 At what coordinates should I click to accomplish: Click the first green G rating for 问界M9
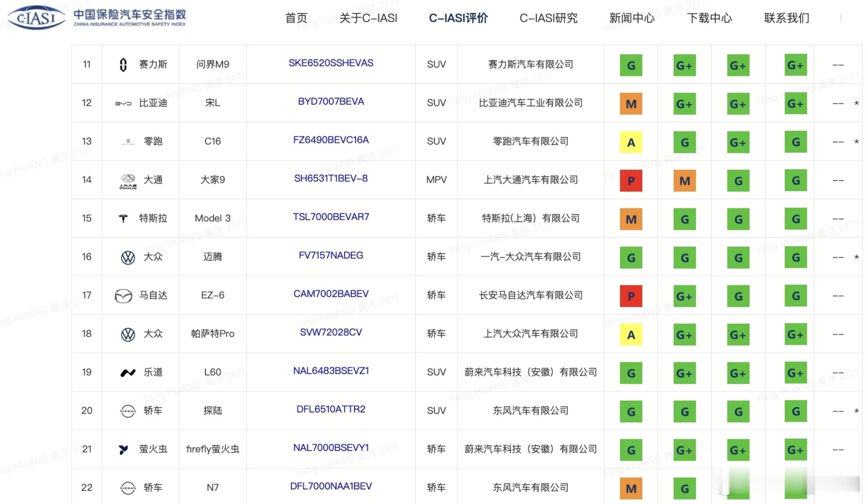[x=631, y=65]
